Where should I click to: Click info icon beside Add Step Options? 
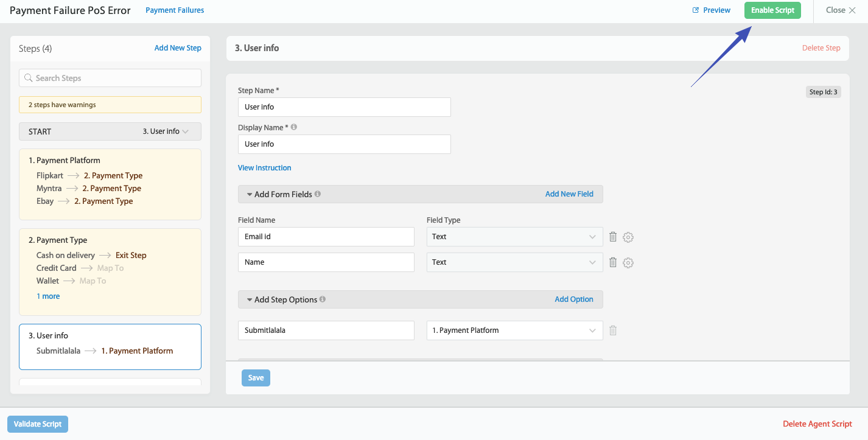pos(323,299)
